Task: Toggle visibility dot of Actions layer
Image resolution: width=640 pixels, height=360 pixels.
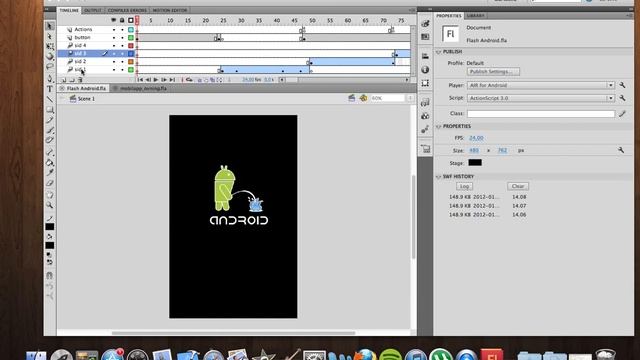Action: tap(114, 30)
